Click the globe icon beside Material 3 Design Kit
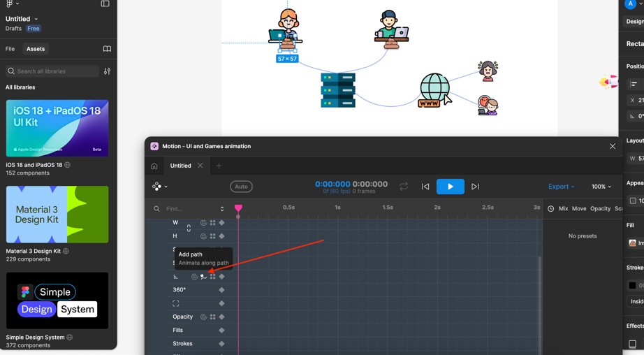 66,251
